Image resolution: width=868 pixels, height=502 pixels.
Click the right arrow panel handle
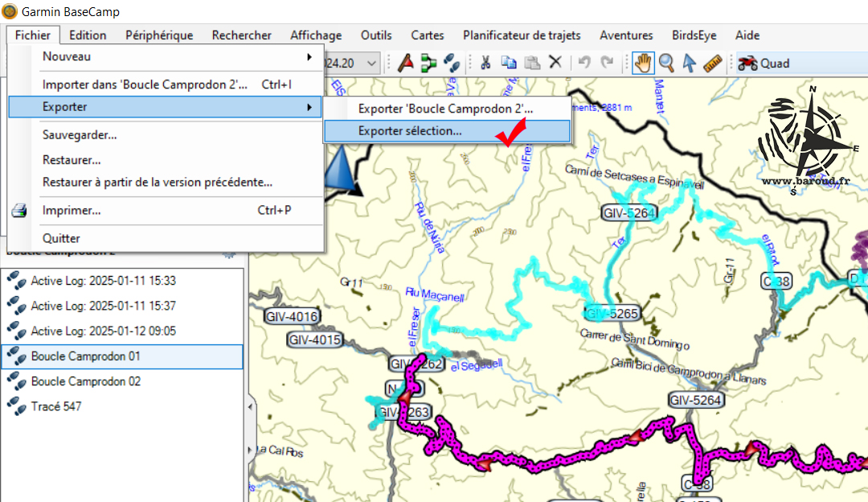click(x=250, y=450)
